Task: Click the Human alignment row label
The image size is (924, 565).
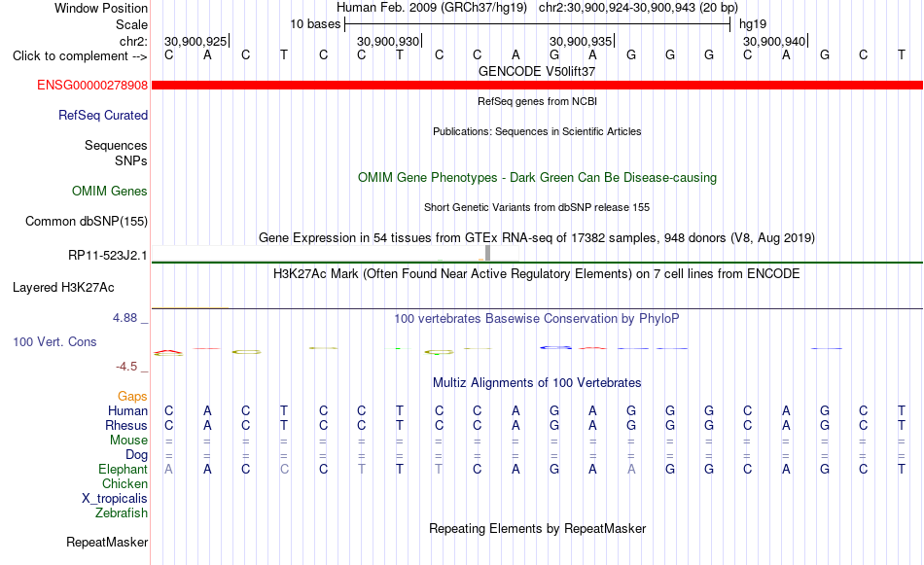Action: coord(127,411)
